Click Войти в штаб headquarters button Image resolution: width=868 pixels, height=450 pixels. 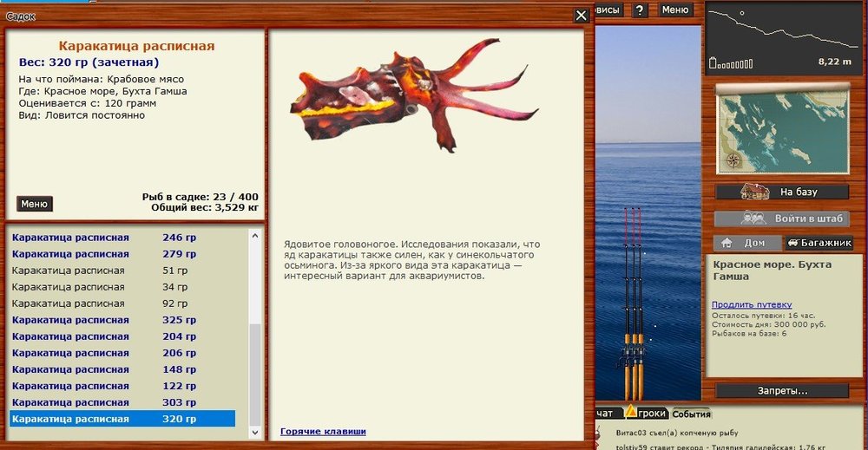pyautogui.click(x=781, y=218)
